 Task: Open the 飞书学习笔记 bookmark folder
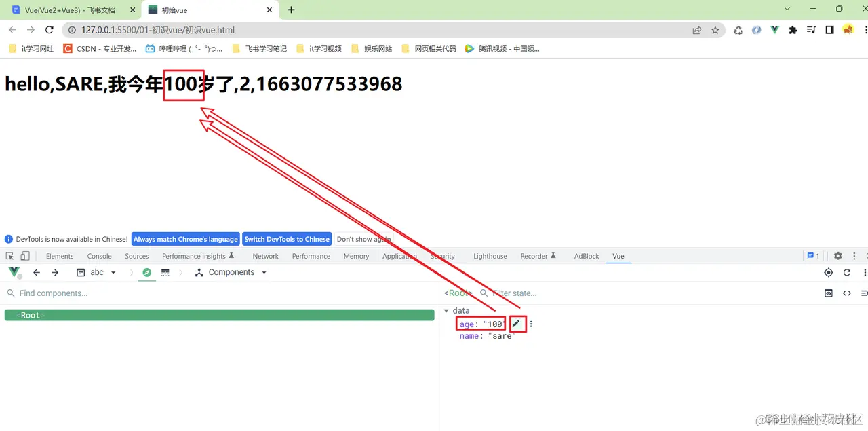point(260,49)
